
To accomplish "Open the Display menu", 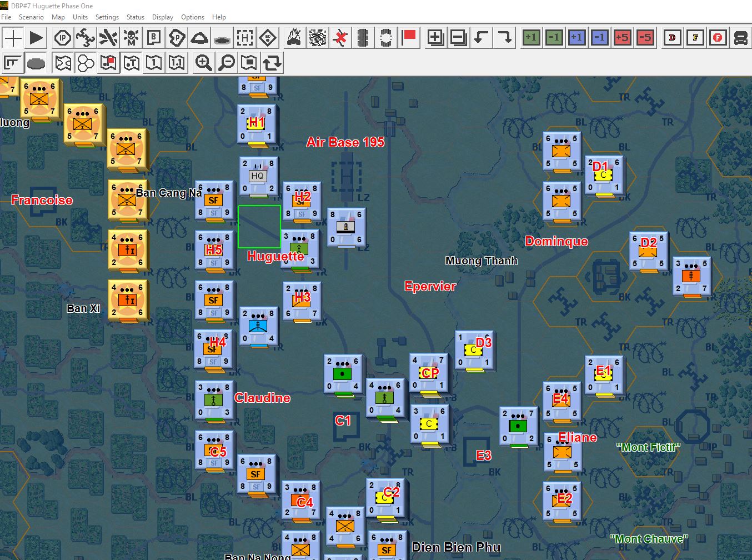I will coord(163,17).
